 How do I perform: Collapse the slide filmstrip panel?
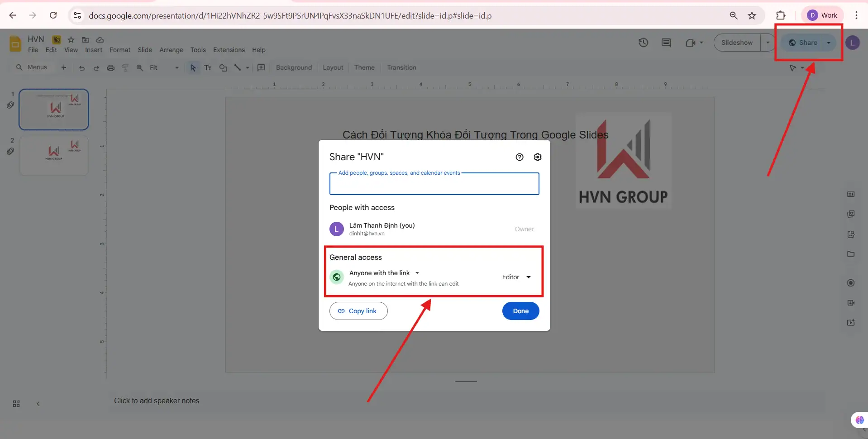(x=38, y=404)
